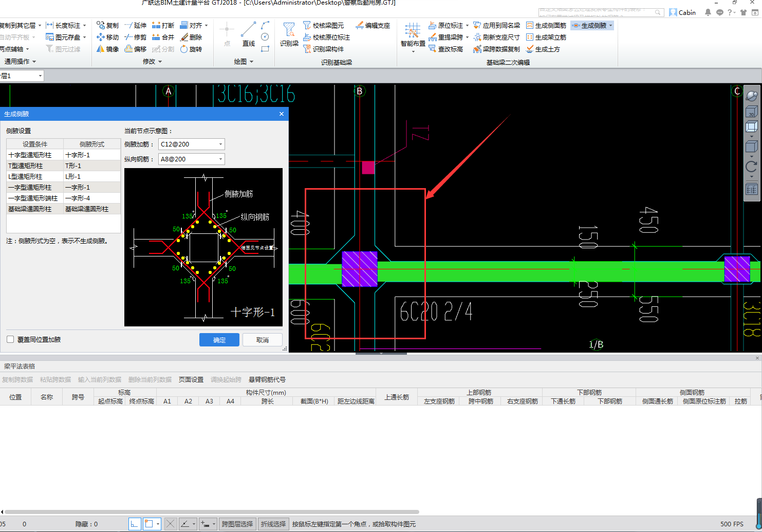The height and width of the screenshot is (532, 762).
Task: Click the Cabin user account
Action: 682,12
